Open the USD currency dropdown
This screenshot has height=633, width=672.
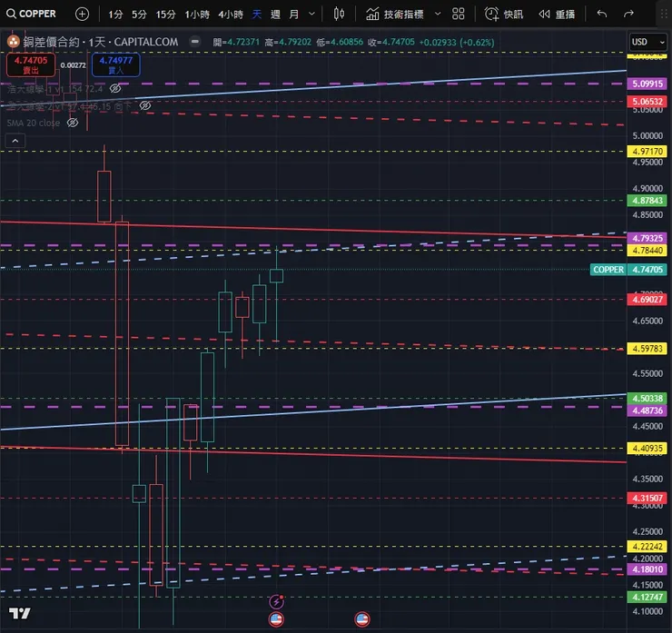[648, 42]
